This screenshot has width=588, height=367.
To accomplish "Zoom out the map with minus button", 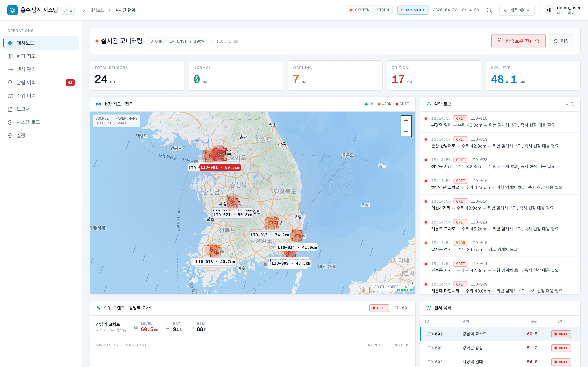I will pyautogui.click(x=406, y=131).
